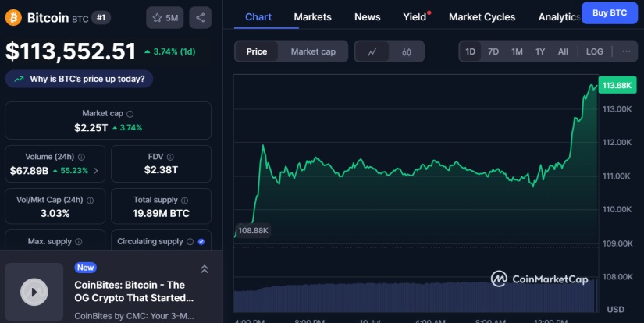Click the $2.25T market cap value

click(91, 128)
